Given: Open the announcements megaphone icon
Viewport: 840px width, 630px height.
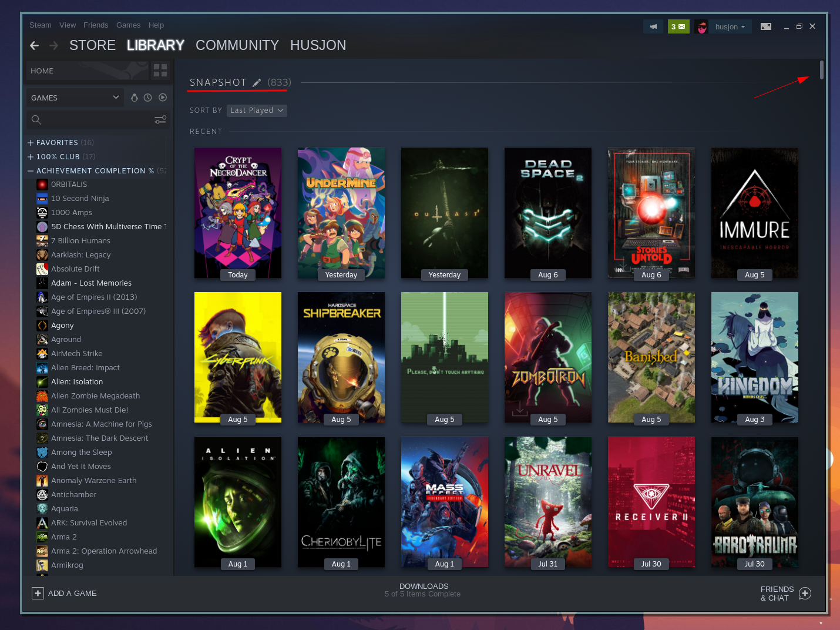Looking at the screenshot, I should pos(653,26).
